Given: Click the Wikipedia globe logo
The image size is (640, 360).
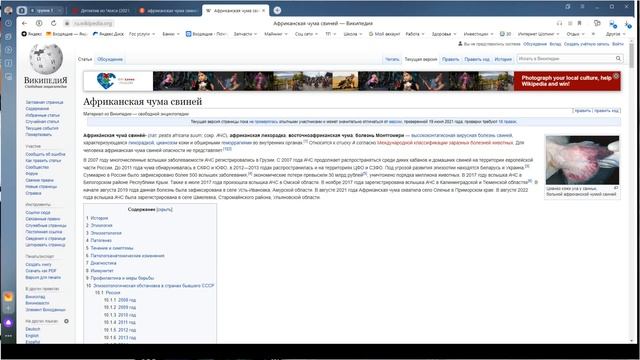Looking at the screenshot, I should 46,60.
